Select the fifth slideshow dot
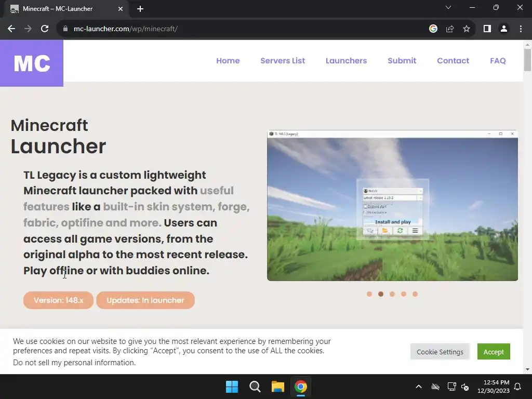532x399 pixels. pyautogui.click(x=415, y=294)
